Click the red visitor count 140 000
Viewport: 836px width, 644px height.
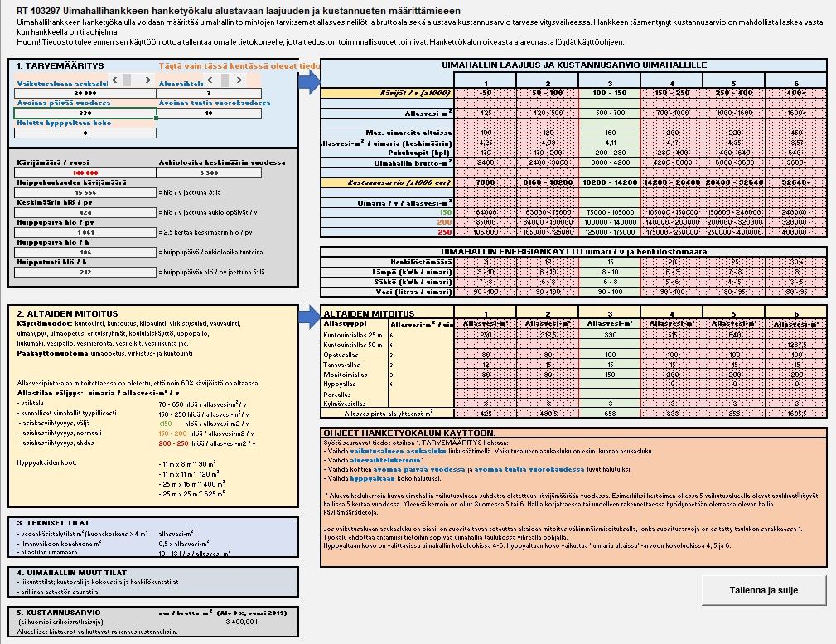tap(85, 173)
